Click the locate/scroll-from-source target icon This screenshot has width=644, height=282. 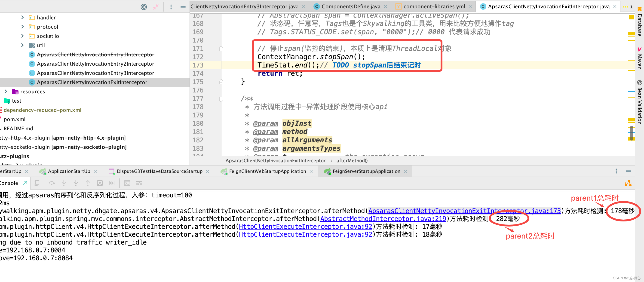click(144, 7)
